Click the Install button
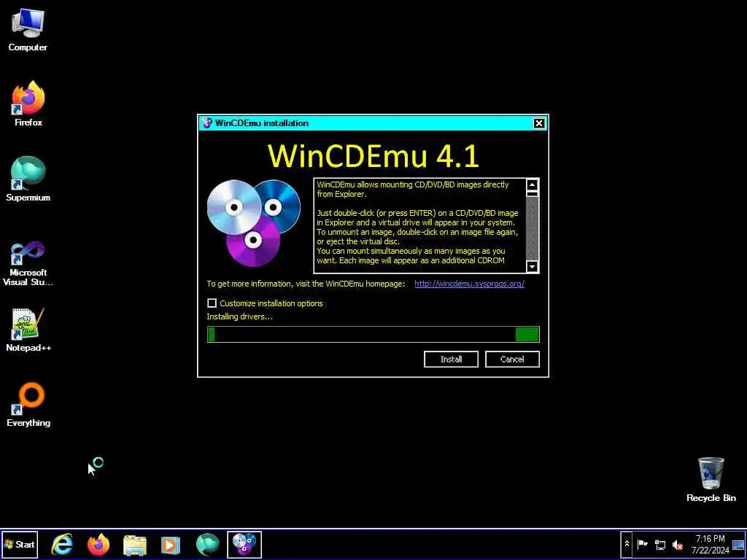This screenshot has width=747, height=560. click(x=451, y=359)
